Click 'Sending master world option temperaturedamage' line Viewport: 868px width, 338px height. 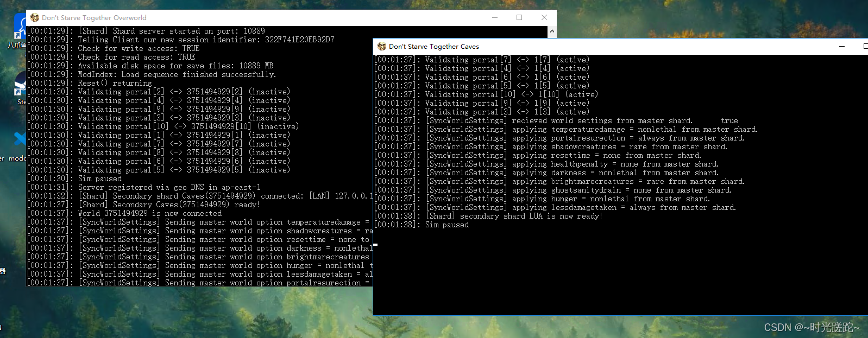200,222
